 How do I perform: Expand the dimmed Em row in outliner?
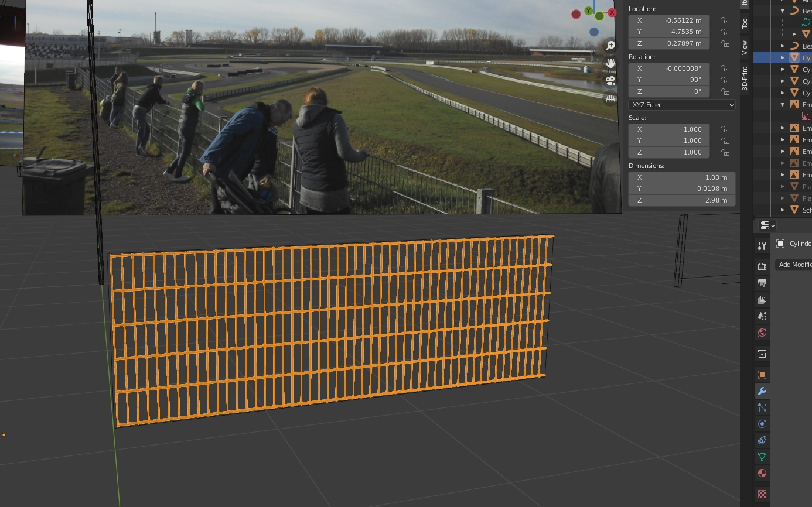[783, 163]
